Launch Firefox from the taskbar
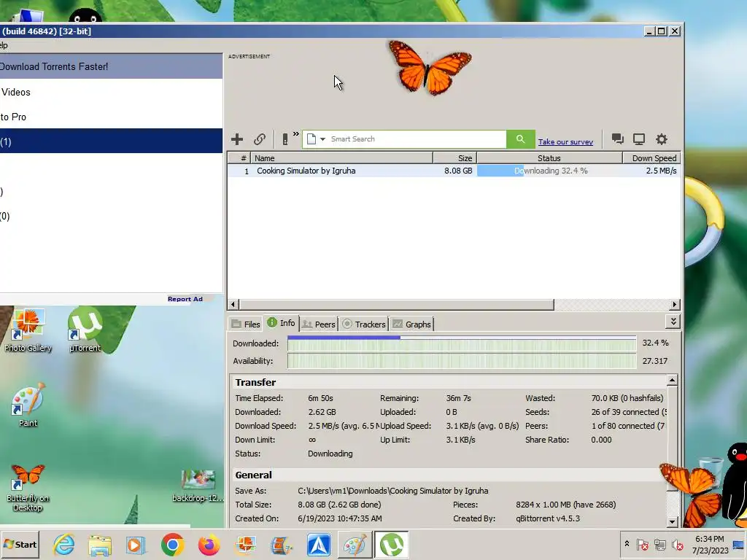Image resolution: width=747 pixels, height=560 pixels. (209, 544)
